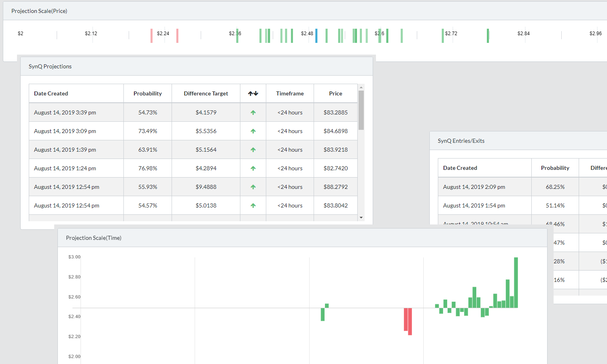Click the green up arrow in the 3:09 pm row
Screen dimensions: 607x364
tap(253, 131)
